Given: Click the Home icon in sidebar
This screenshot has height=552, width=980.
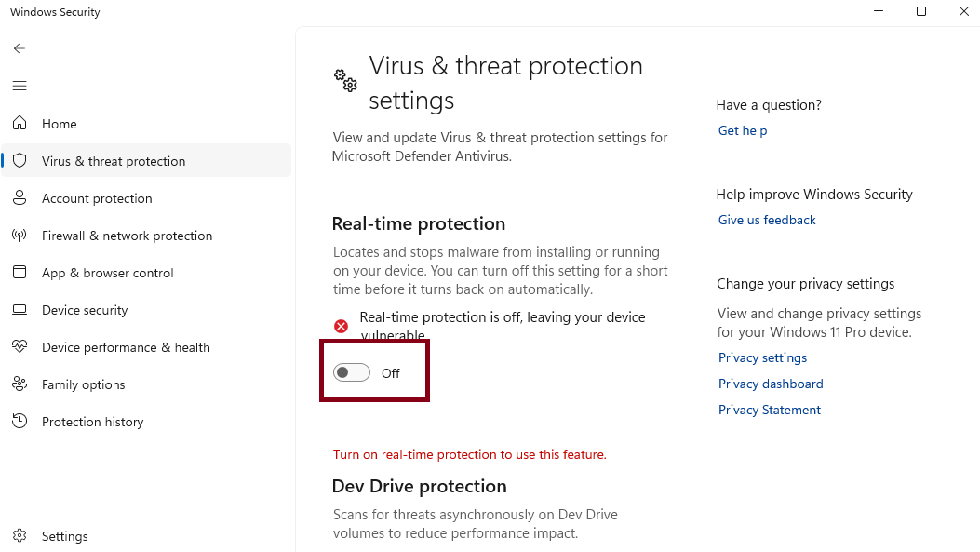Looking at the screenshot, I should point(20,124).
